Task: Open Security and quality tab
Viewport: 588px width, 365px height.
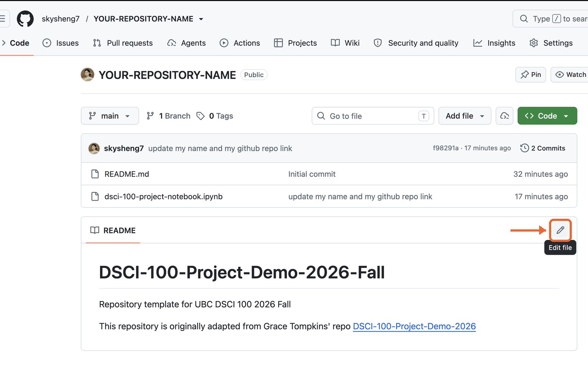Action: 416,43
